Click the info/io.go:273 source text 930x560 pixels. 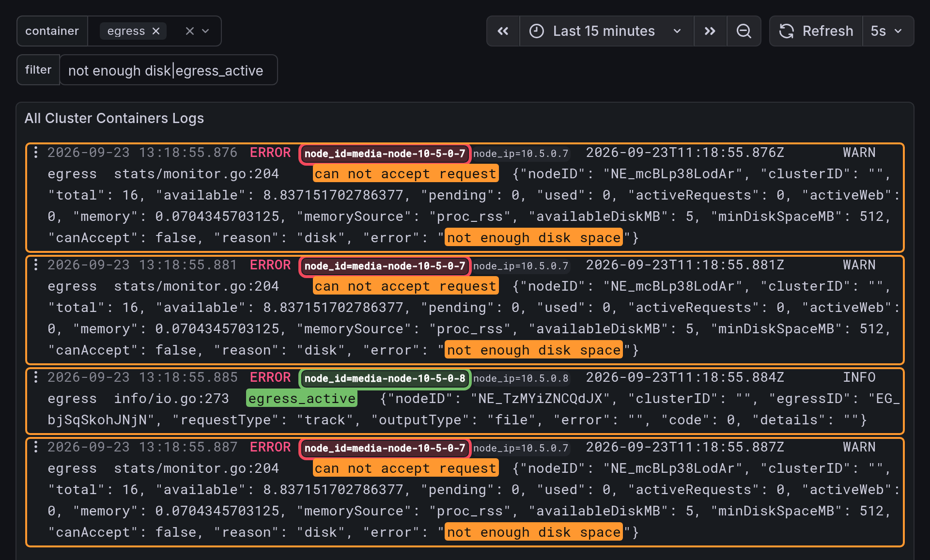pyautogui.click(x=171, y=399)
